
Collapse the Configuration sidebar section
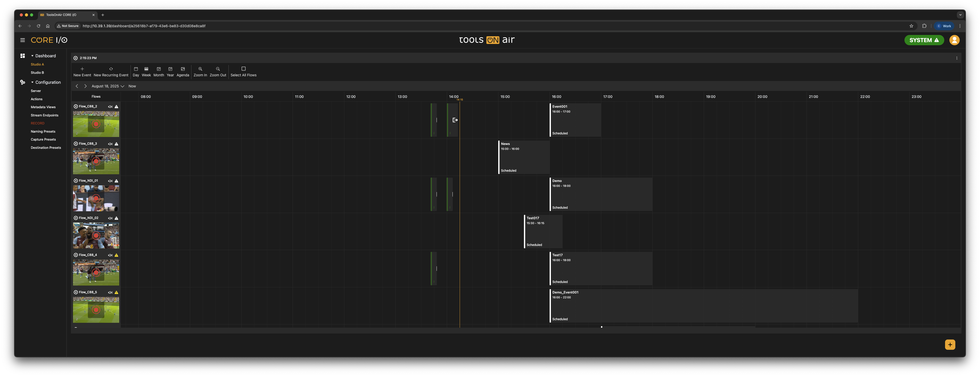tap(32, 82)
